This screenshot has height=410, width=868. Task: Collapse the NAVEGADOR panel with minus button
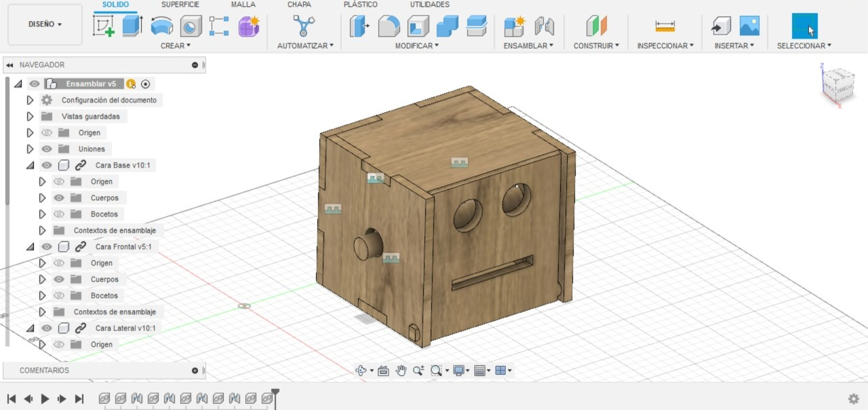195,65
